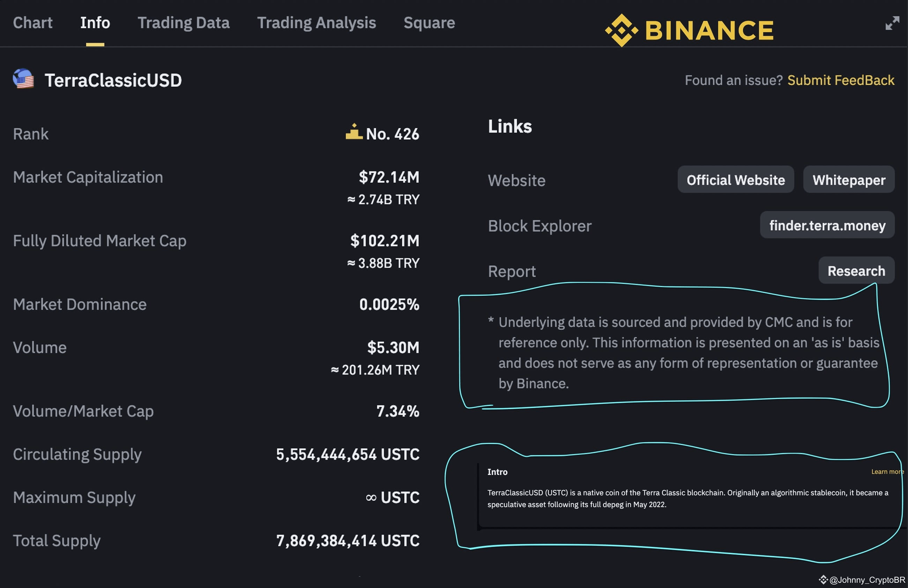The image size is (908, 588).
Task: Switch to the Chart tab
Action: tap(32, 23)
